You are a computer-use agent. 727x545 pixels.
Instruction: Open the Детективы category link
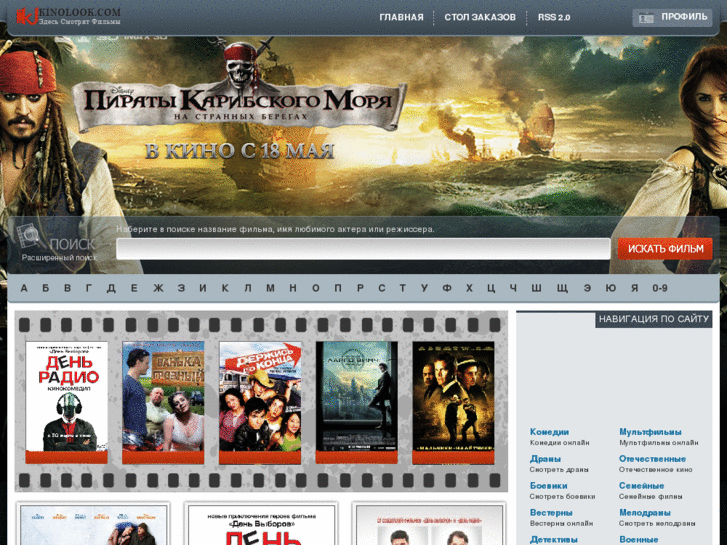(x=554, y=539)
